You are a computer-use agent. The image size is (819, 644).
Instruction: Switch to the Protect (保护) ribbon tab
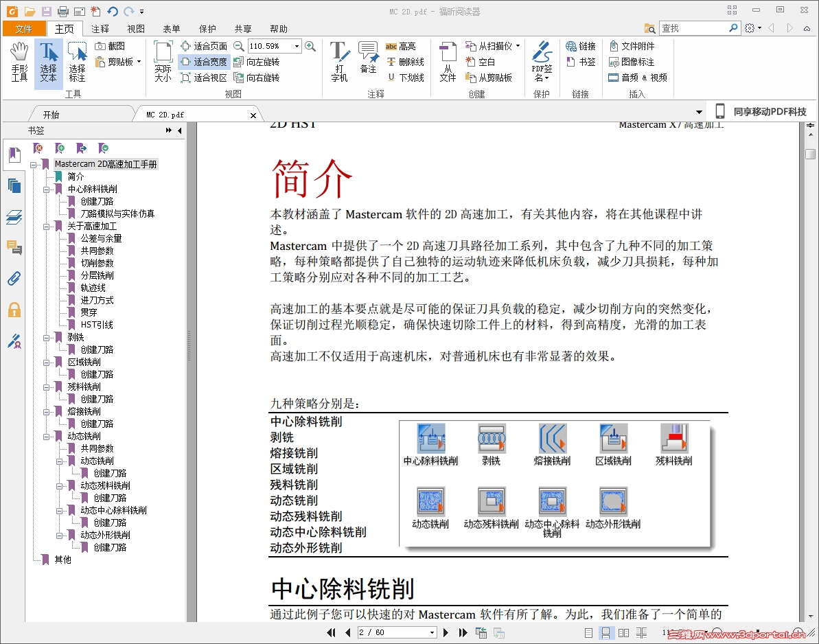point(207,29)
